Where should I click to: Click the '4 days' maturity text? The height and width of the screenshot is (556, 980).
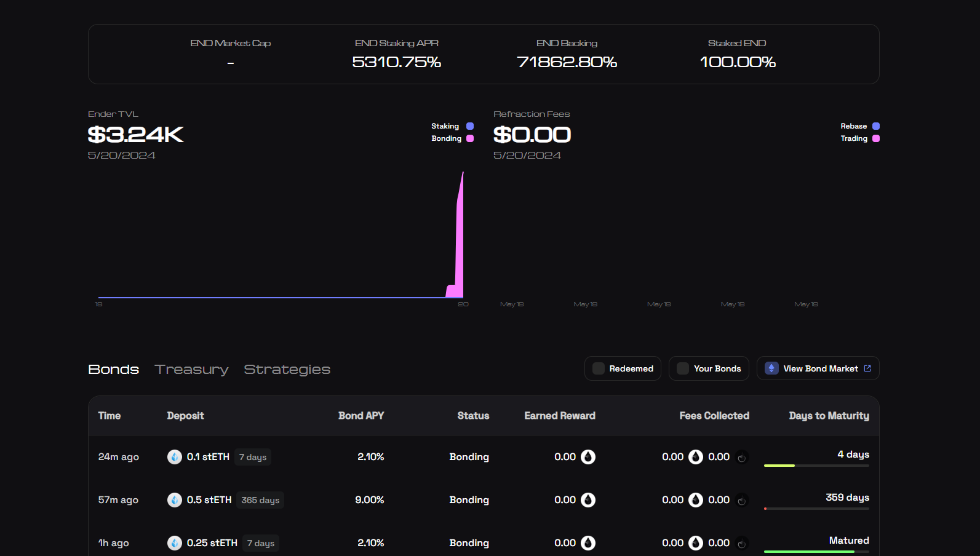pyautogui.click(x=853, y=455)
